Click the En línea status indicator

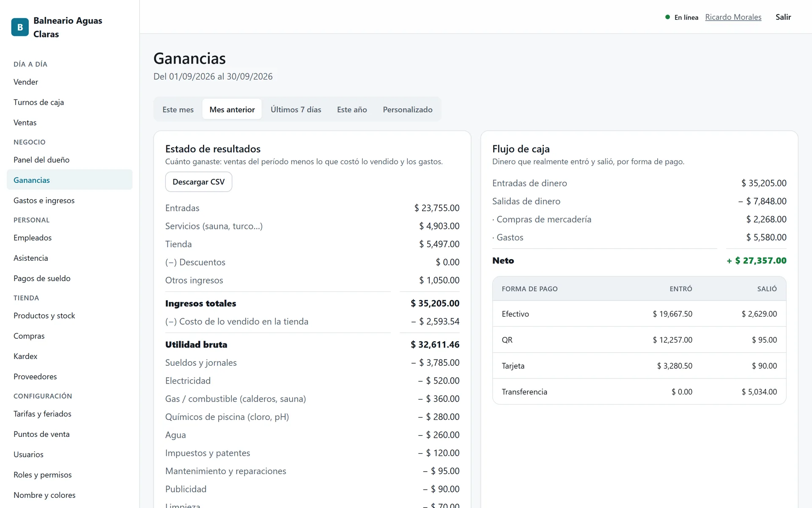(x=682, y=17)
